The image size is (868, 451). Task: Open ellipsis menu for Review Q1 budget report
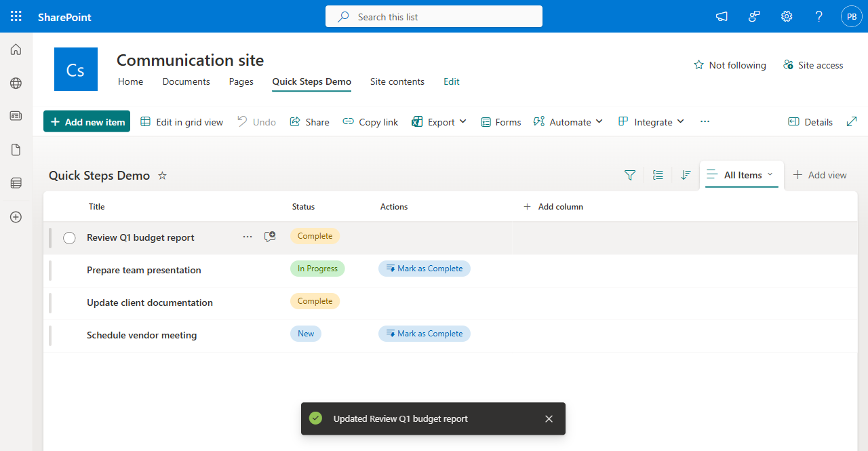tap(248, 237)
